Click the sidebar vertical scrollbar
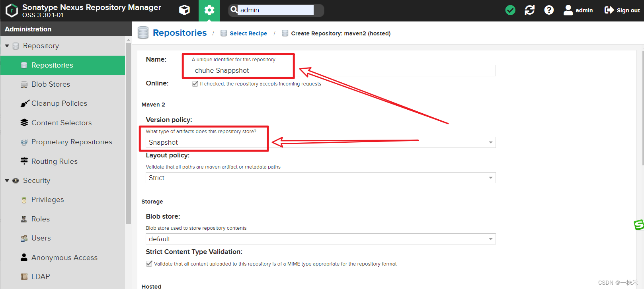The width and height of the screenshot is (644, 289). coord(128,133)
